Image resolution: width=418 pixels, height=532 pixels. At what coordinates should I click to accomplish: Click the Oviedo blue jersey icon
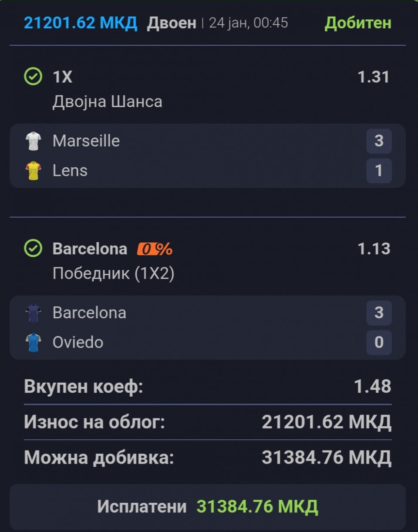pos(33,343)
